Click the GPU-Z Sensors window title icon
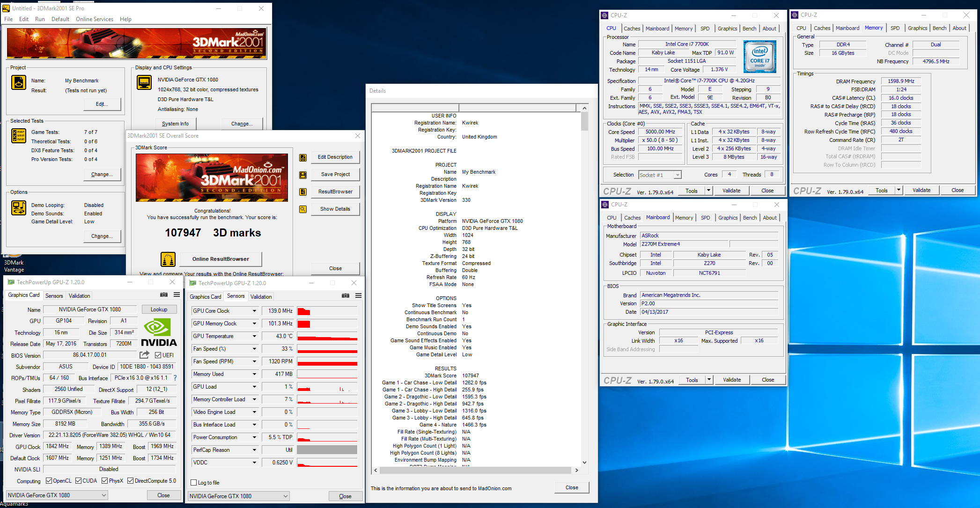Viewport: 980px width, 508px height. (192, 283)
